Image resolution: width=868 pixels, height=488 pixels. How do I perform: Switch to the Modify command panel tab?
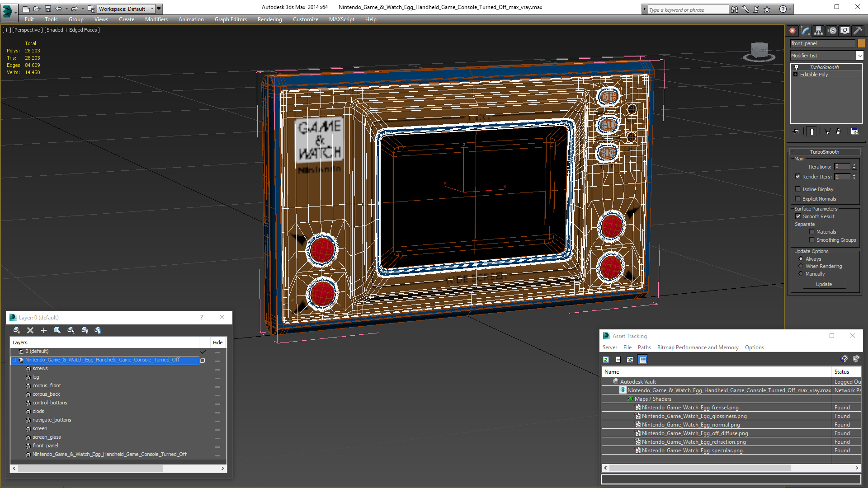[806, 31]
